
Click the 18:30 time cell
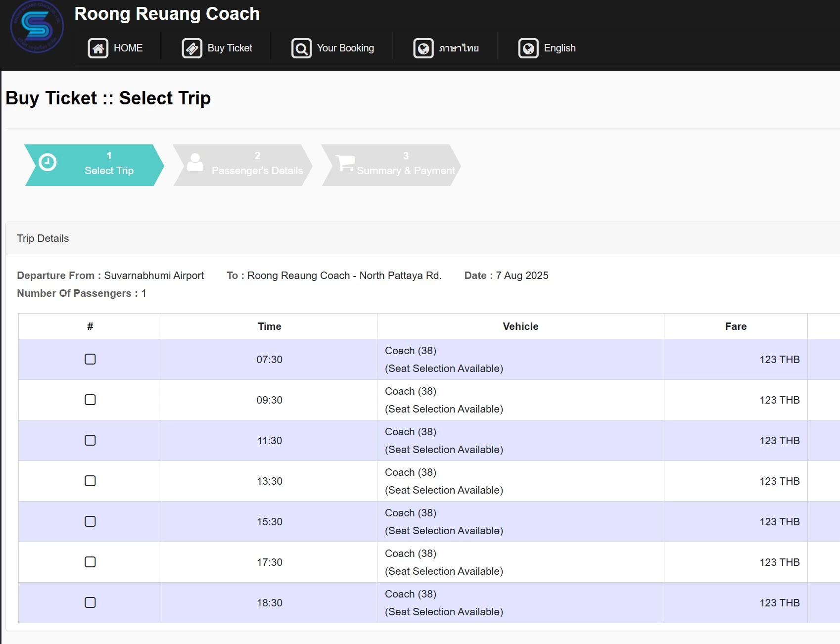(x=270, y=603)
